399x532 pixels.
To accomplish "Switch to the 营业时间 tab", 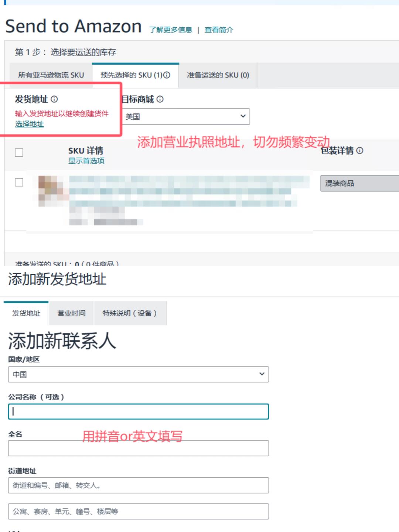I will (x=71, y=313).
